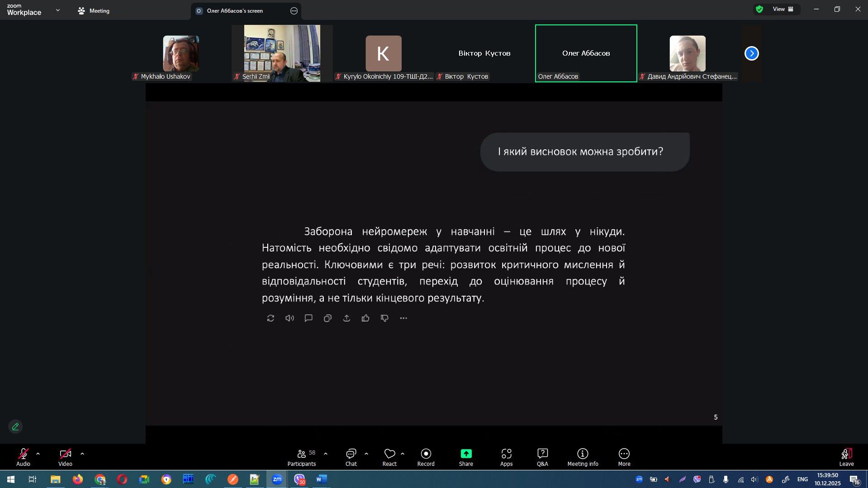Show Meeting info details
Screen dimensions: 868x488
pyautogui.click(x=583, y=456)
